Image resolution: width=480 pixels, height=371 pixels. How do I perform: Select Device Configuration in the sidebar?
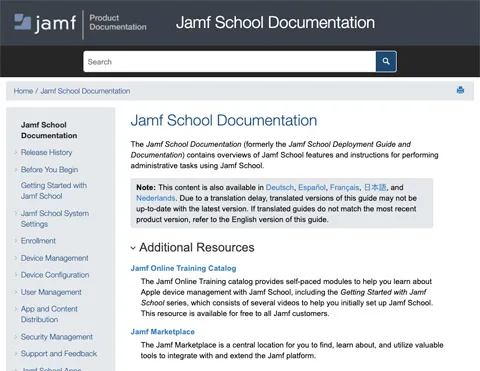pyautogui.click(x=55, y=275)
